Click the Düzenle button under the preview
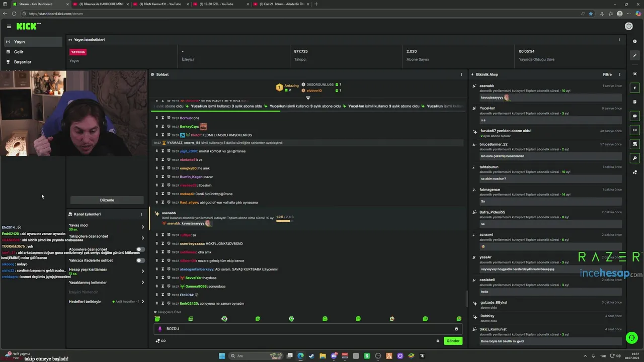This screenshot has width=644, height=362. pyautogui.click(x=107, y=200)
